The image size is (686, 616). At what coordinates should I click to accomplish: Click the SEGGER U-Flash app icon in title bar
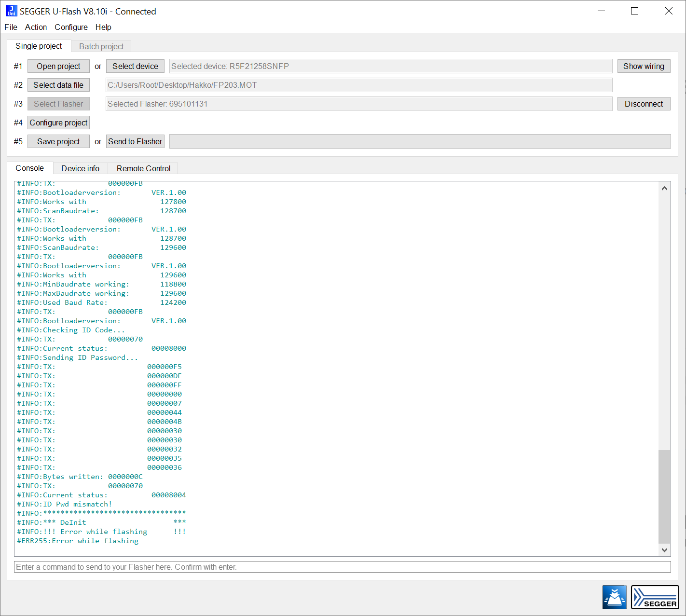click(11, 11)
